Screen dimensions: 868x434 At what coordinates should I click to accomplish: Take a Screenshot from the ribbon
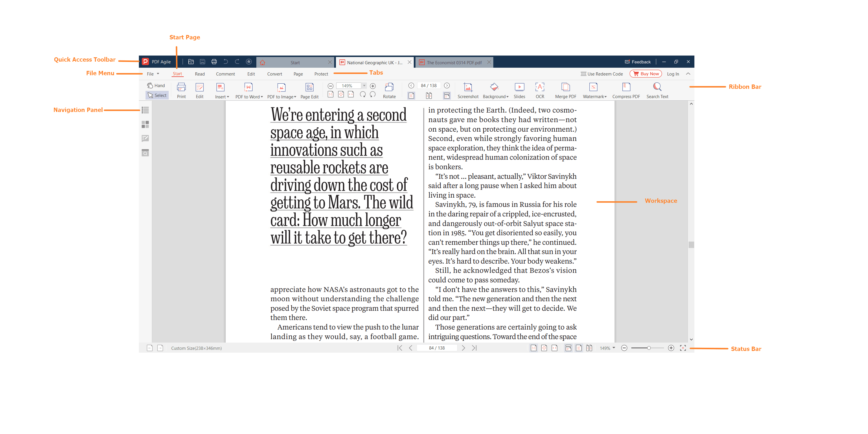[x=468, y=91]
